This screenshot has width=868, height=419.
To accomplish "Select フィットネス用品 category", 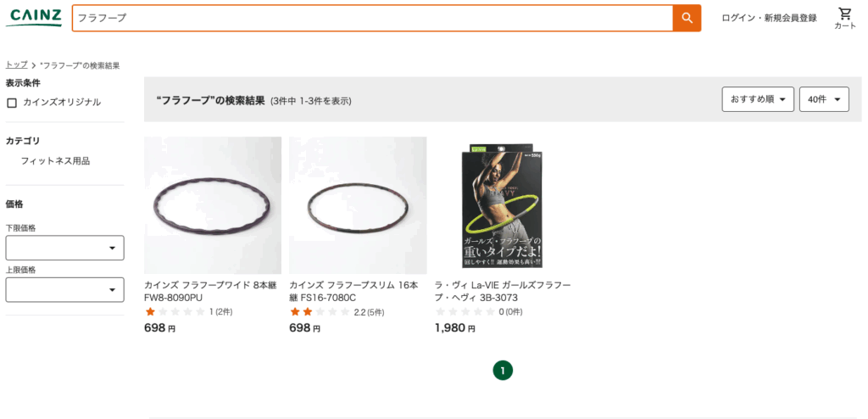I will click(55, 161).
